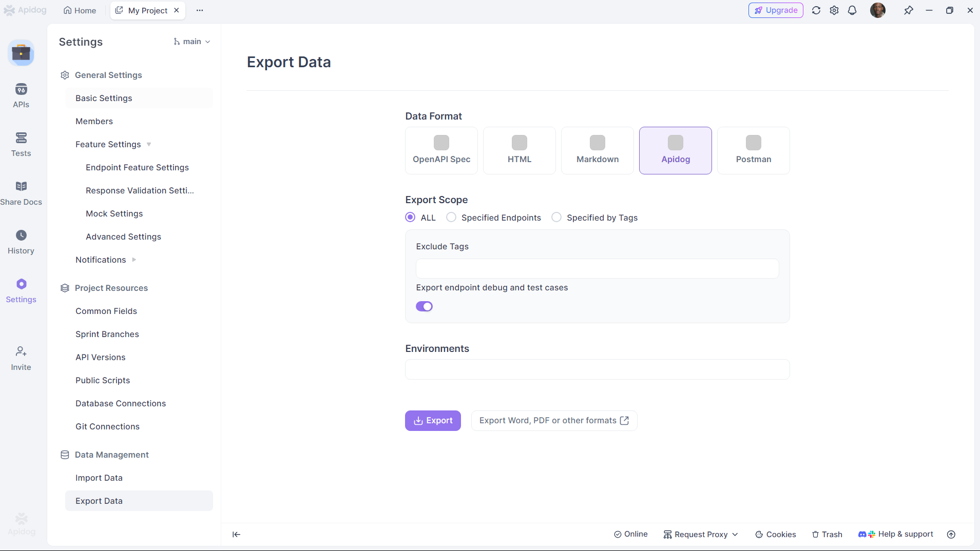
Task: Close the My Project tab
Action: pyautogui.click(x=177, y=10)
